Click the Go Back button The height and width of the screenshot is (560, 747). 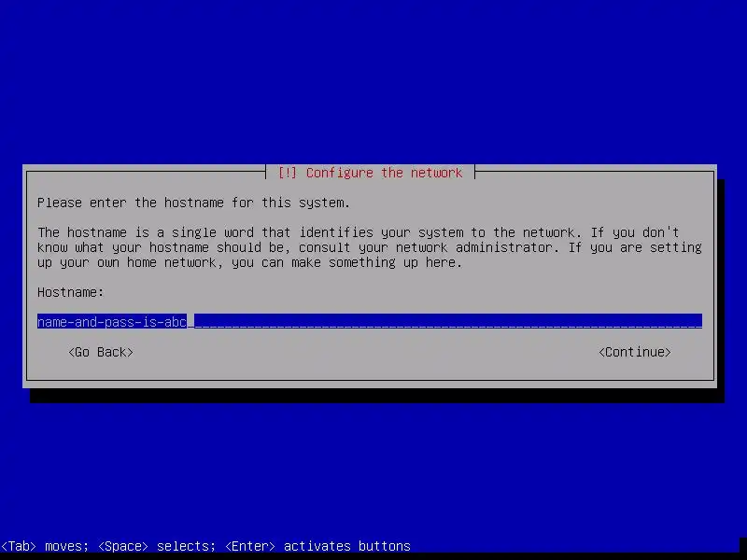(x=101, y=352)
